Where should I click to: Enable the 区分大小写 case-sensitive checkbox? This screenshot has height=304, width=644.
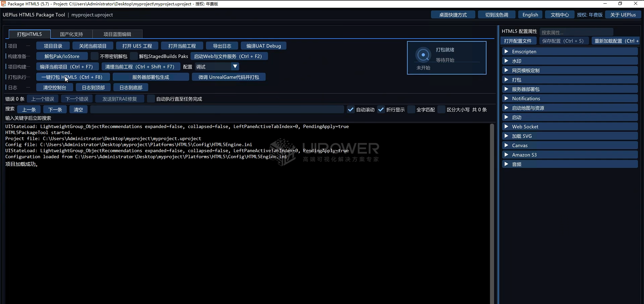[441, 110]
